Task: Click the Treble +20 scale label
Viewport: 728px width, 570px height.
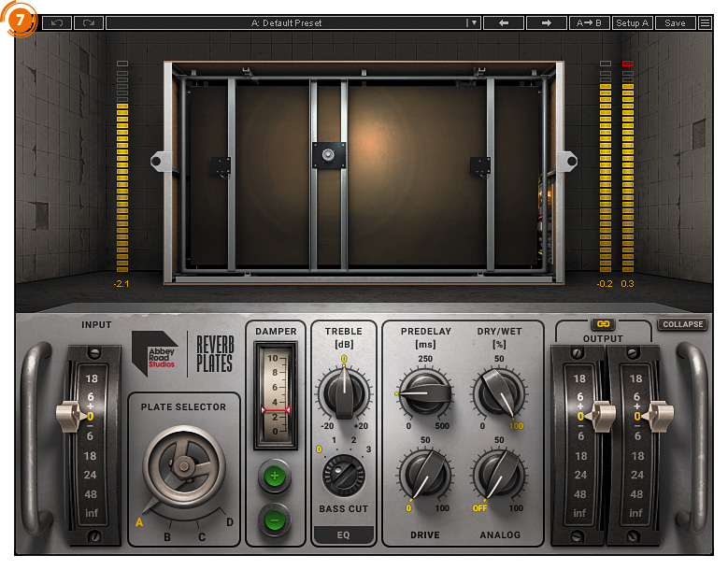Action: [361, 426]
